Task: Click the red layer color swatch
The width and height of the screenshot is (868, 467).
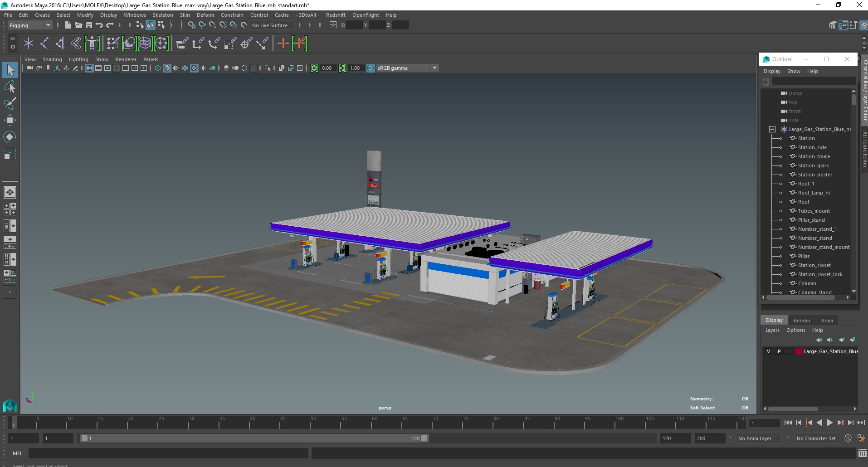Action: 799,351
